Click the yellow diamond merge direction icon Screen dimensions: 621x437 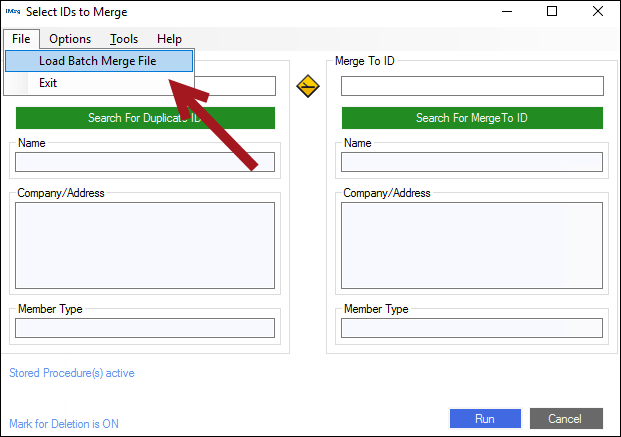[308, 87]
